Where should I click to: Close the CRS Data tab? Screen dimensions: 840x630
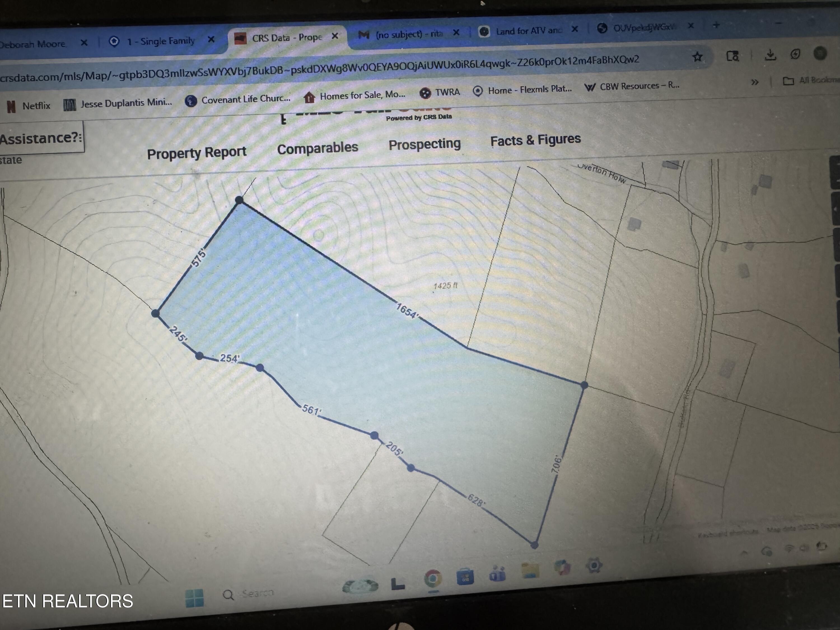tap(335, 36)
